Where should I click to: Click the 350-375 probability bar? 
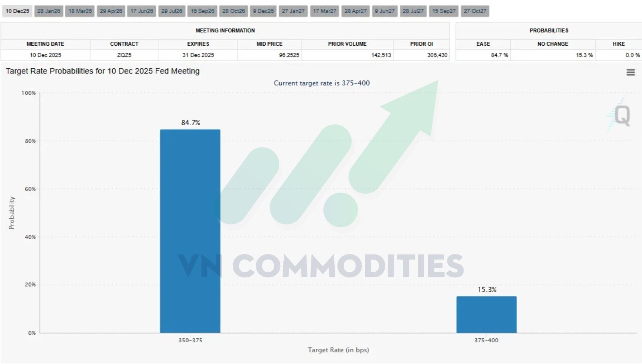point(190,231)
